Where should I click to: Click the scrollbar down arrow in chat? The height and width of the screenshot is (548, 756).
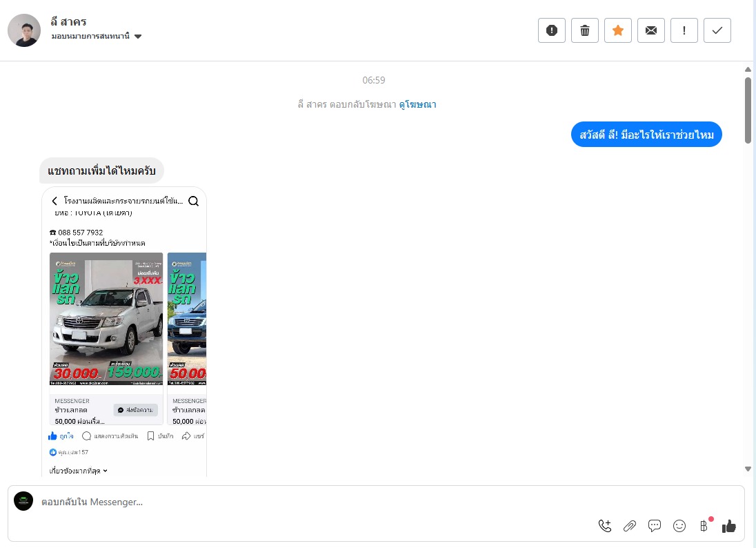[x=748, y=469]
